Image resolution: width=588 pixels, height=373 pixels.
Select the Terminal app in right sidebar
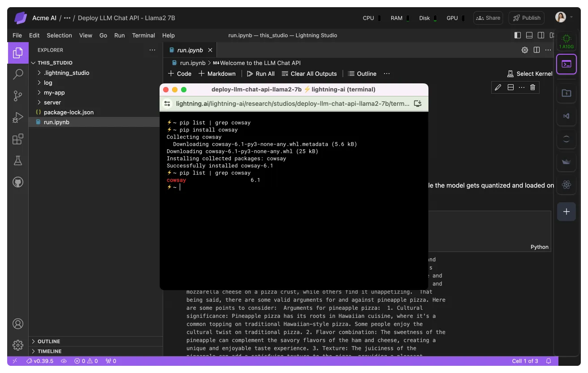566,64
